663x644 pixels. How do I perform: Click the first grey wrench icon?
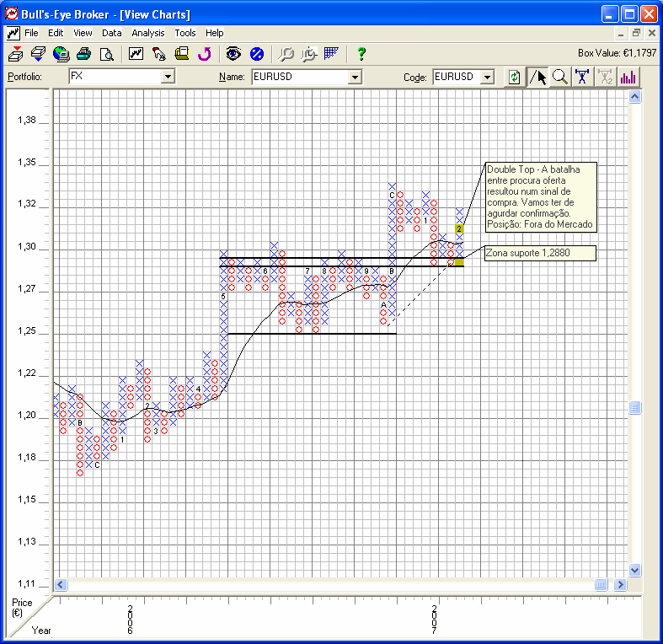[286, 54]
